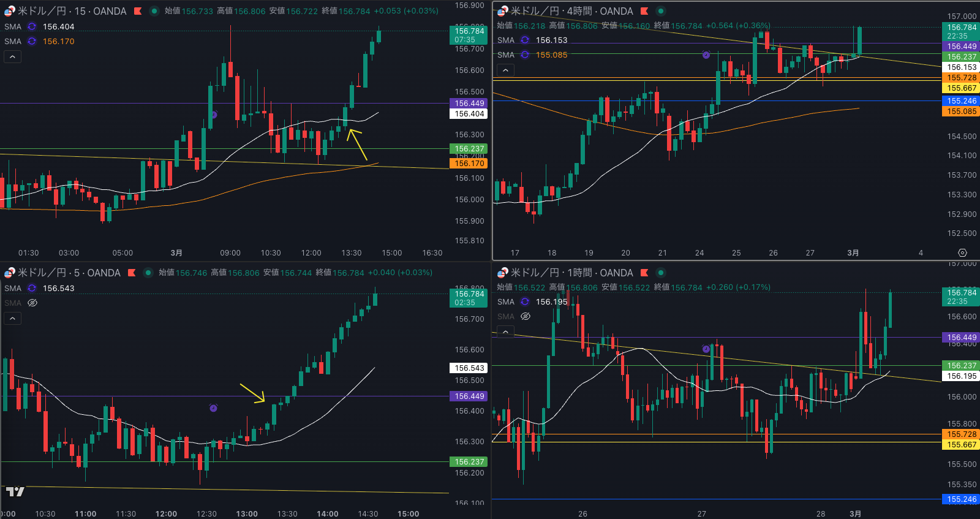The width and height of the screenshot is (980, 519).
Task: Click the 米ドル/円 · 1時間 symbol title
Action: (x=571, y=273)
